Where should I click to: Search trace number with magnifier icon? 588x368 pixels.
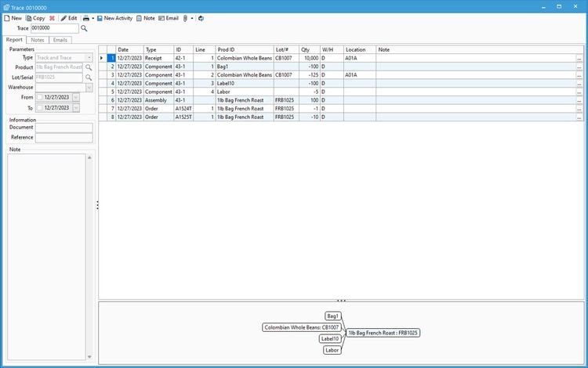click(84, 28)
